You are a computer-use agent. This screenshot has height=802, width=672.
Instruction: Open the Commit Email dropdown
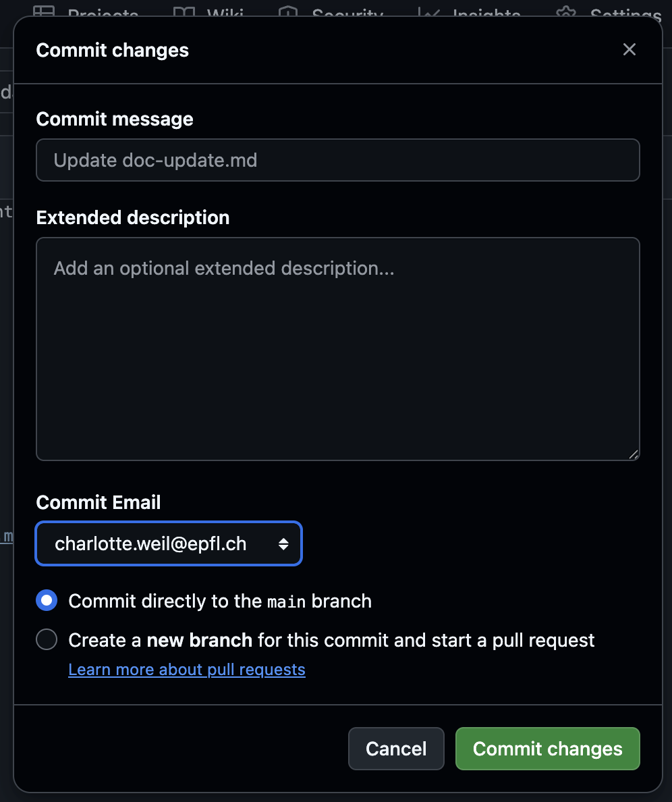pyautogui.click(x=168, y=543)
